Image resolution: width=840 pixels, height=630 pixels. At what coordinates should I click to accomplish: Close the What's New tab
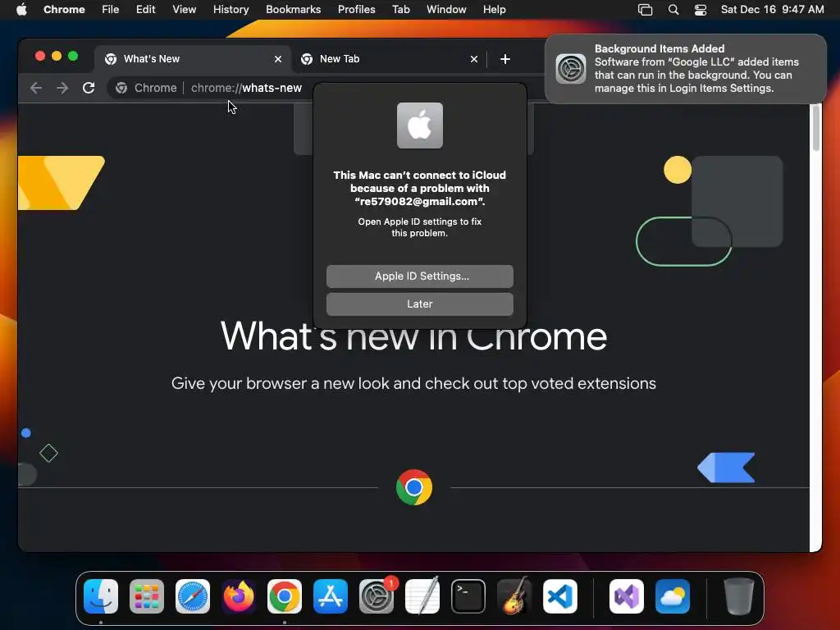click(278, 59)
